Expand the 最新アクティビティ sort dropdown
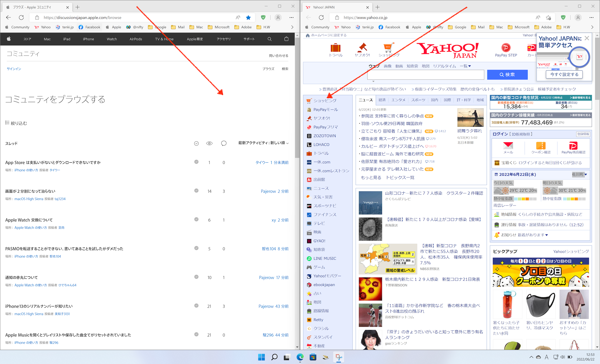600x364 pixels. (x=263, y=143)
